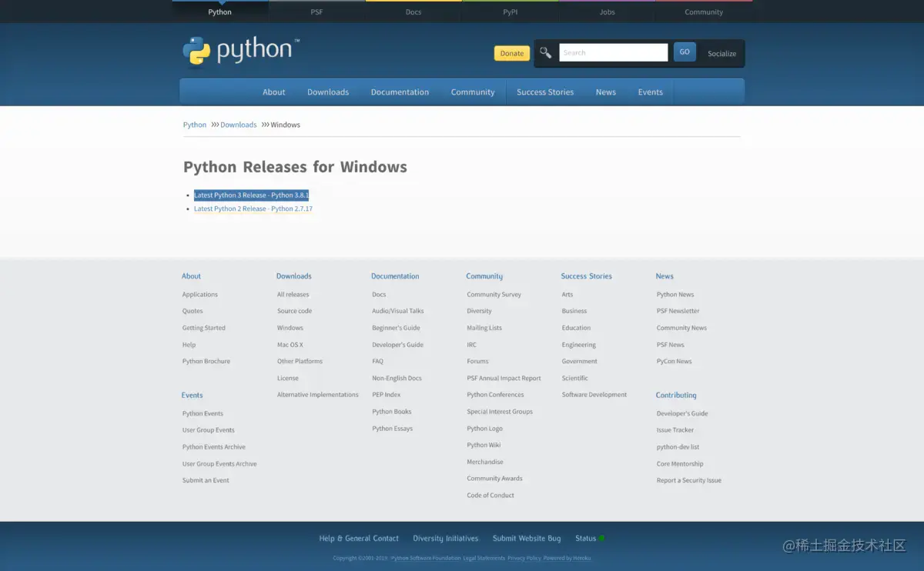
Task: Open footer Arts success stories link
Action: [x=567, y=295]
